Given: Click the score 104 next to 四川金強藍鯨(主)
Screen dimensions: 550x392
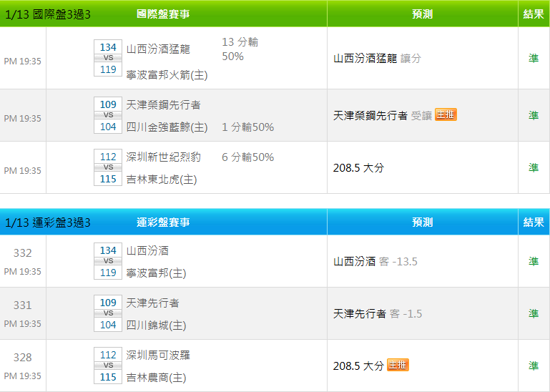Looking at the screenshot, I should 108,127.
